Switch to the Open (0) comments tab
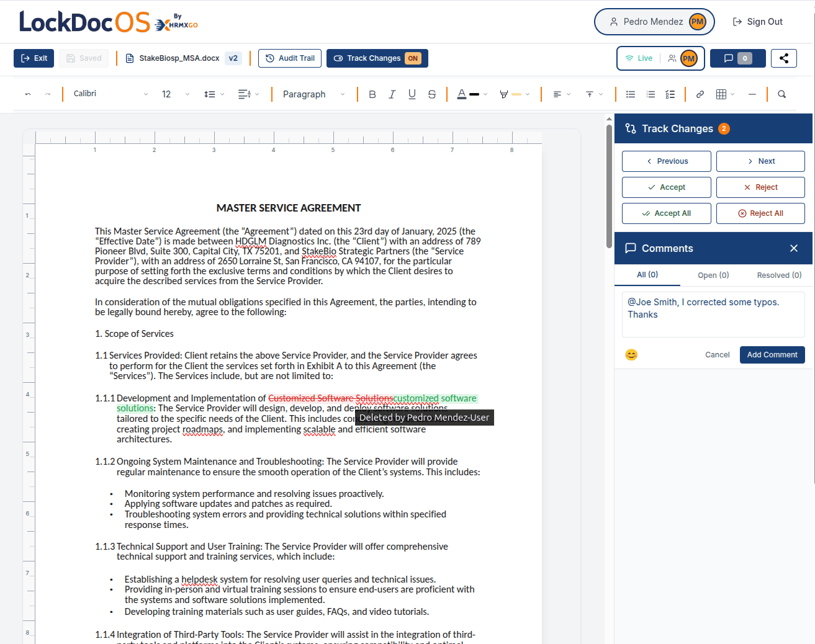The height and width of the screenshot is (644, 815). pyautogui.click(x=713, y=275)
